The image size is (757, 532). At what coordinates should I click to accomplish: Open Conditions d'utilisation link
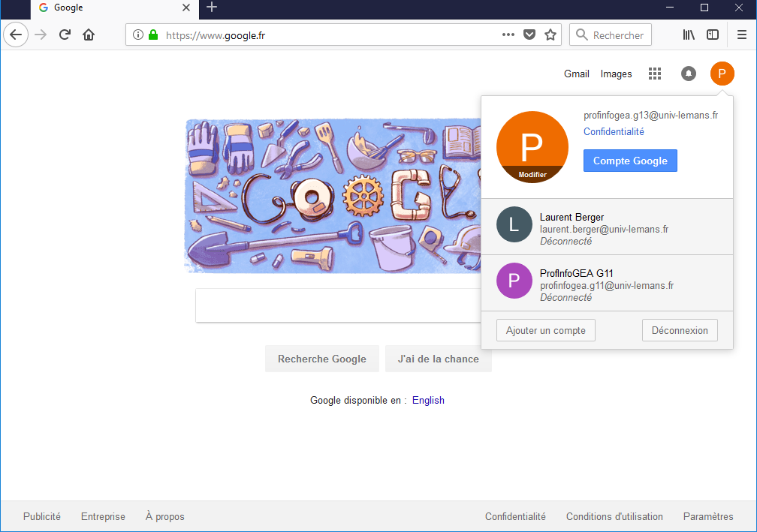[614, 516]
